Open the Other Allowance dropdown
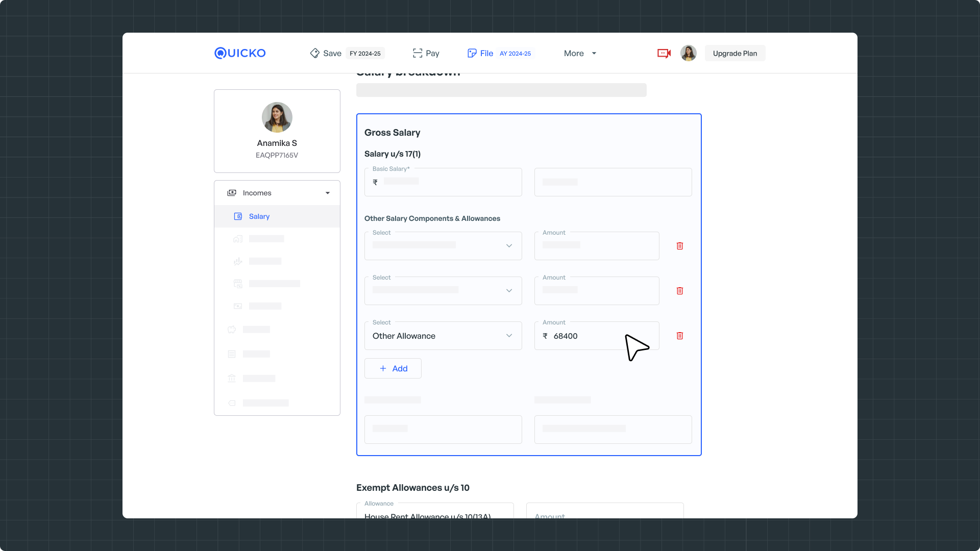This screenshot has width=980, height=551. pos(443,336)
